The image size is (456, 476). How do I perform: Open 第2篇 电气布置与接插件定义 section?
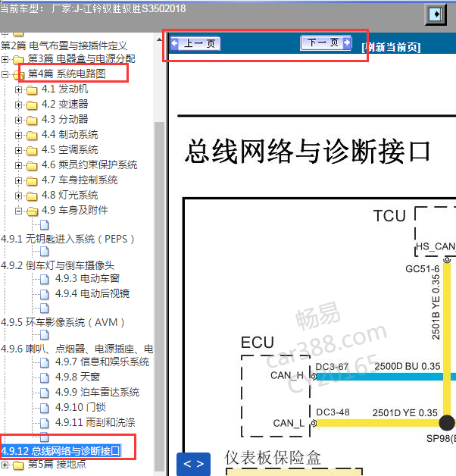(64, 45)
